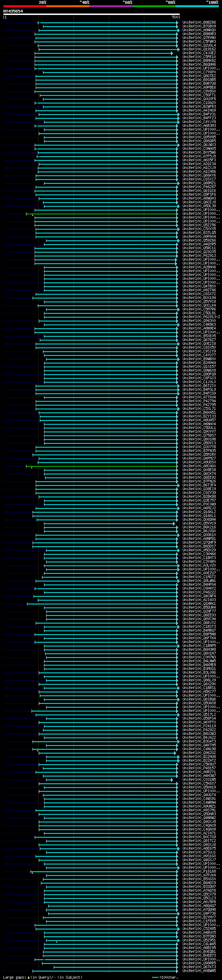This screenshot has height=980, width=222.
Task: Click the green ~80% identity legend segment
Action: point(154,6)
